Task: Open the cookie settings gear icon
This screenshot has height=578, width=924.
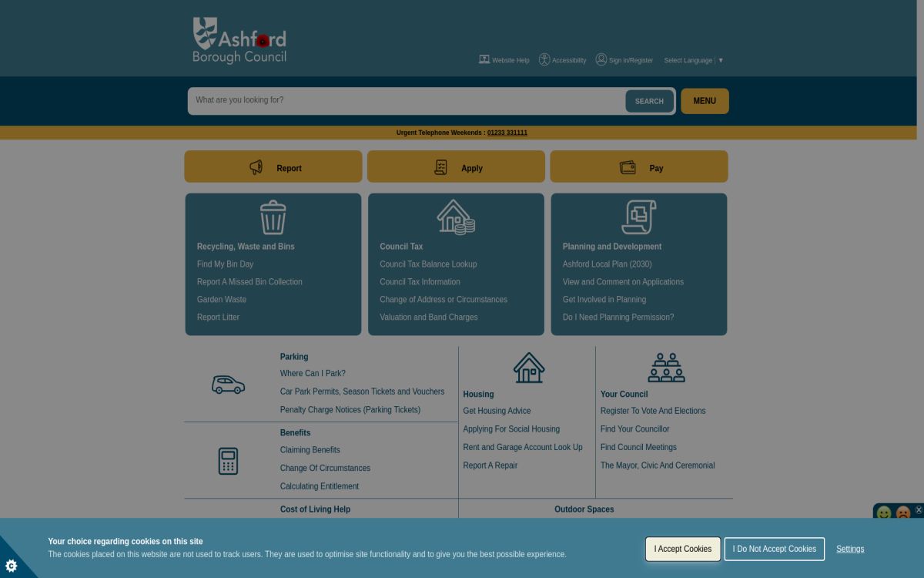Action: pyautogui.click(x=11, y=566)
